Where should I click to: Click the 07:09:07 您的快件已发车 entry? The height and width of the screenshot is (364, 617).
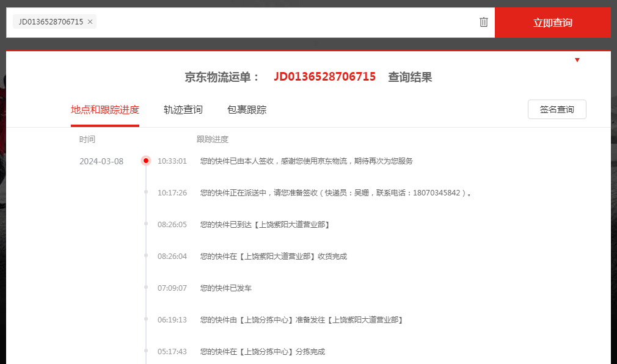[225, 288]
